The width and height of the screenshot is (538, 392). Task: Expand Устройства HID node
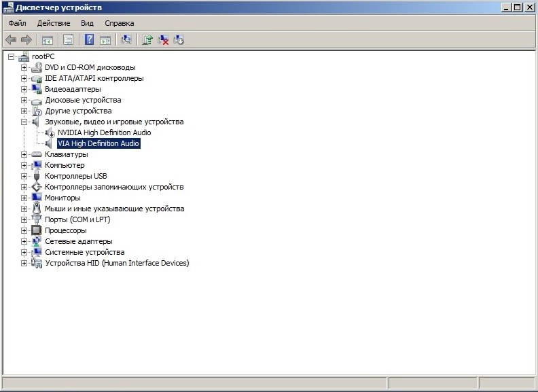(x=24, y=264)
